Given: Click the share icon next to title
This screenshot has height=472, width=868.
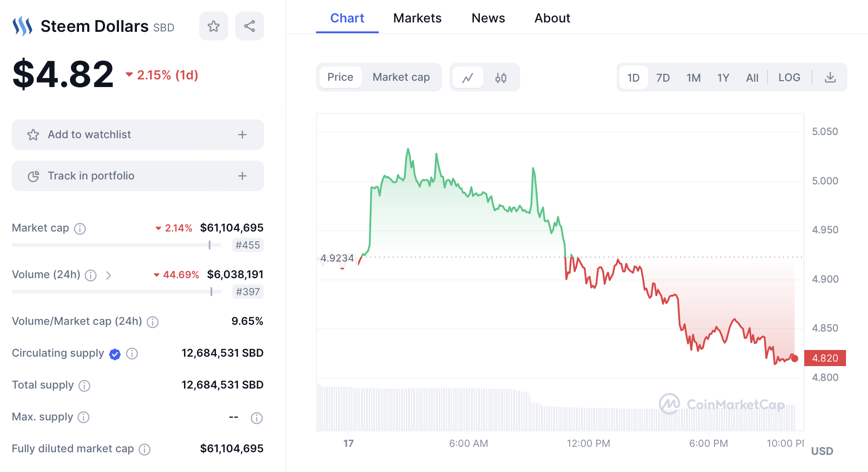Looking at the screenshot, I should coord(249,26).
